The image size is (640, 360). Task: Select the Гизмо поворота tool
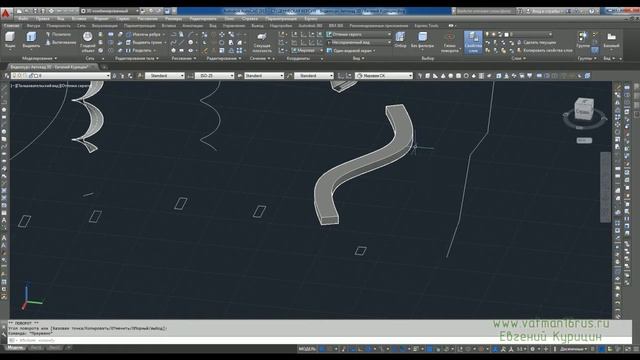pos(450,42)
